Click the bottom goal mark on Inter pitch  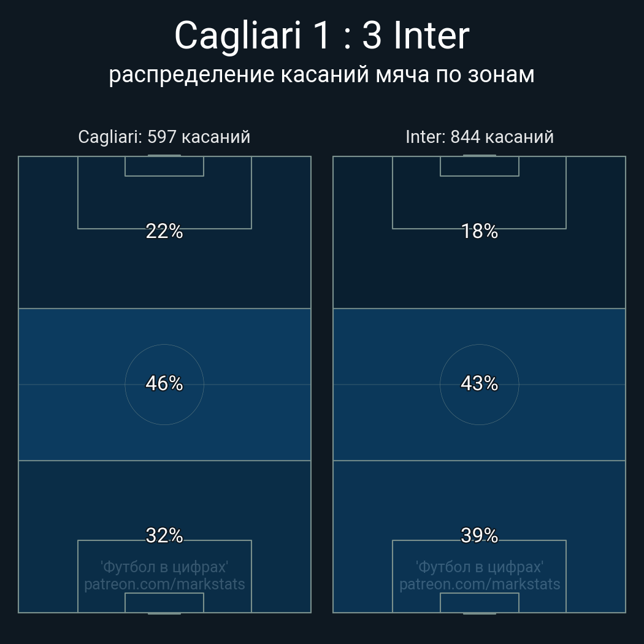480,613
